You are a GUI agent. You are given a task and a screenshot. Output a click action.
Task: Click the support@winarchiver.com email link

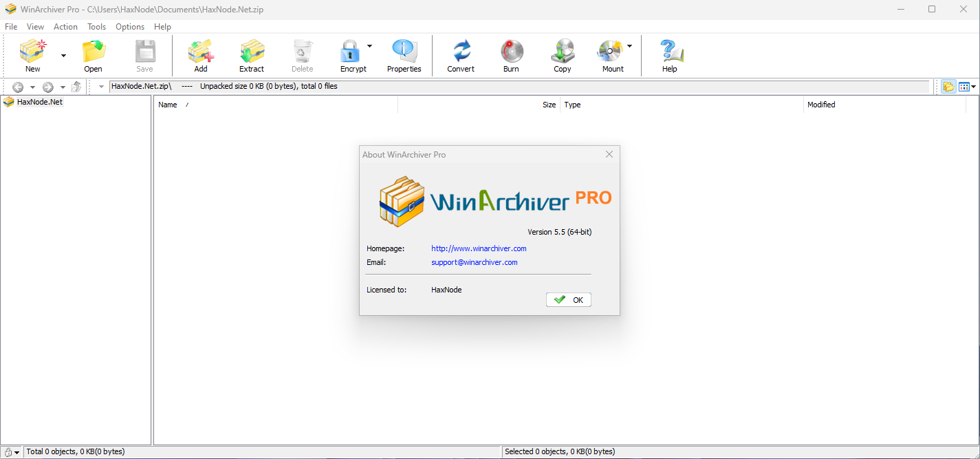pos(475,262)
